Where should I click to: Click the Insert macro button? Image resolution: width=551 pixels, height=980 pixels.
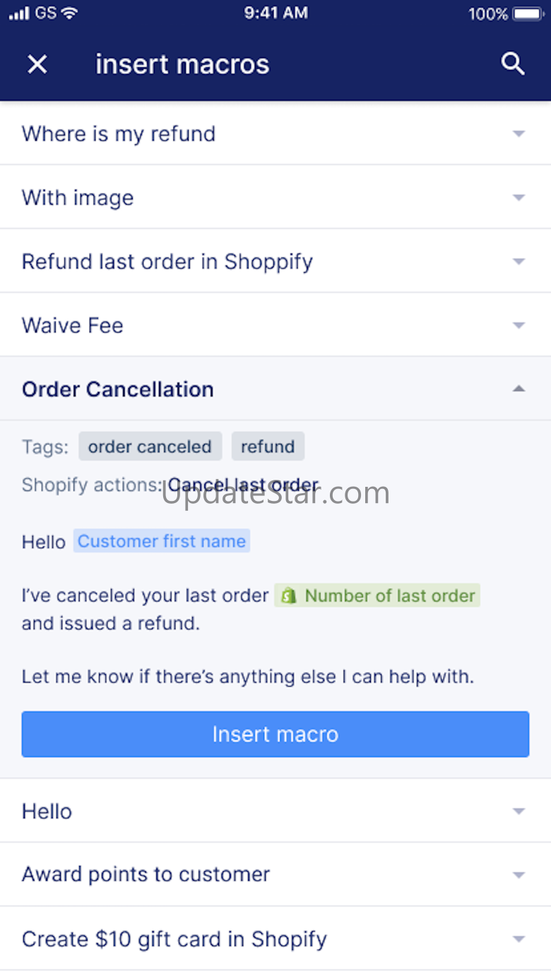coord(275,734)
